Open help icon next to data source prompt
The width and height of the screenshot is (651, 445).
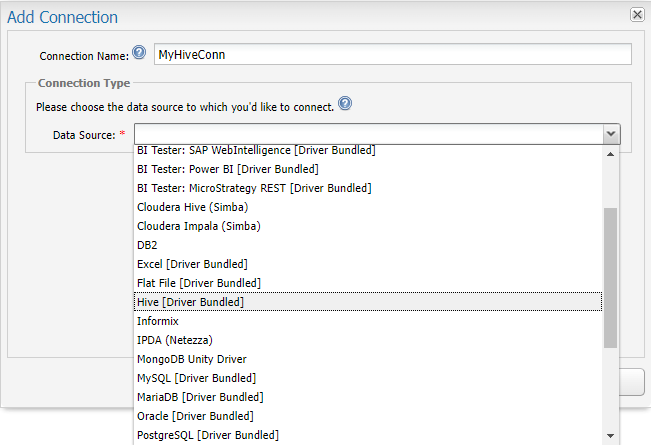(345, 103)
